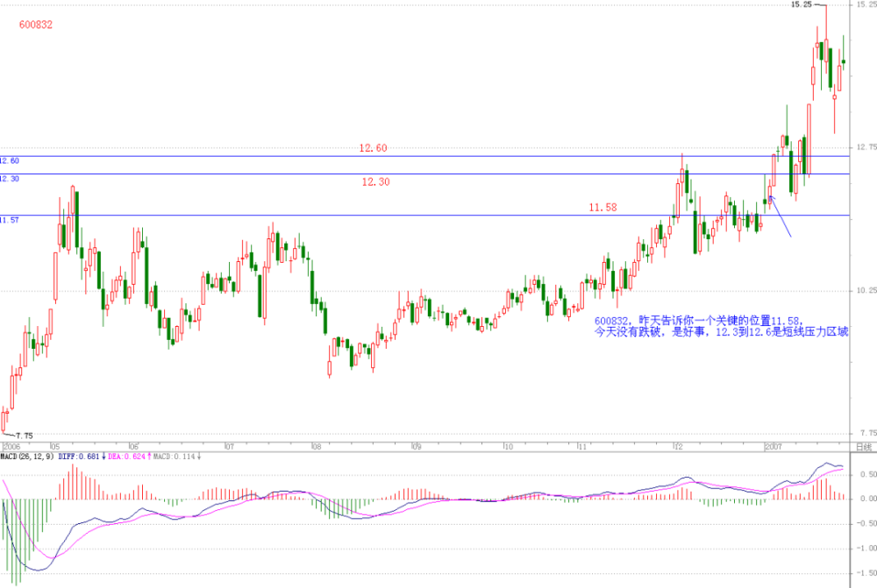Click 12.75 on the right price axis
Image resolution: width=877 pixels, height=588 pixels.
866,147
